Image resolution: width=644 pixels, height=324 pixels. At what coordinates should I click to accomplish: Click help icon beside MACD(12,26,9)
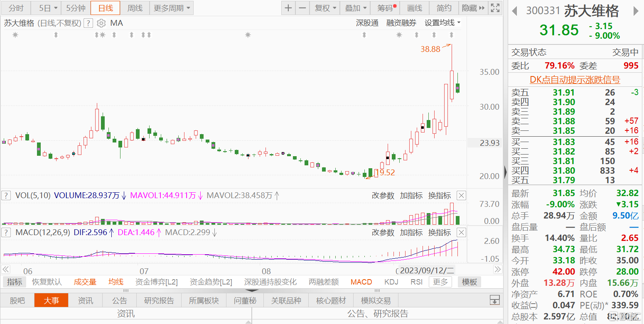(x=6, y=232)
